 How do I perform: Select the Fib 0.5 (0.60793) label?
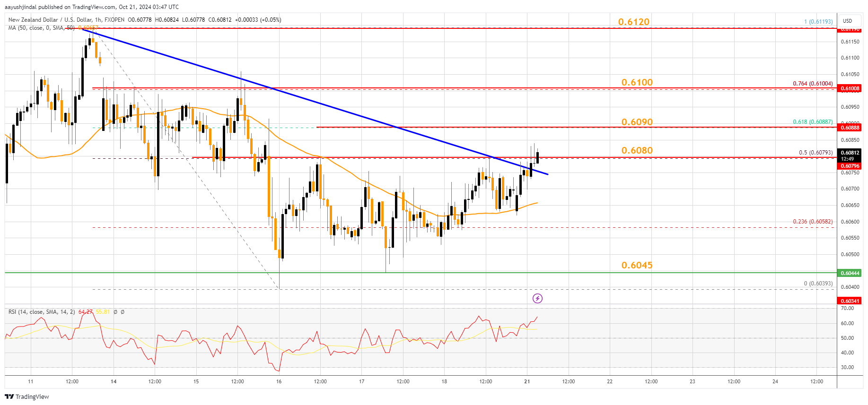click(816, 153)
